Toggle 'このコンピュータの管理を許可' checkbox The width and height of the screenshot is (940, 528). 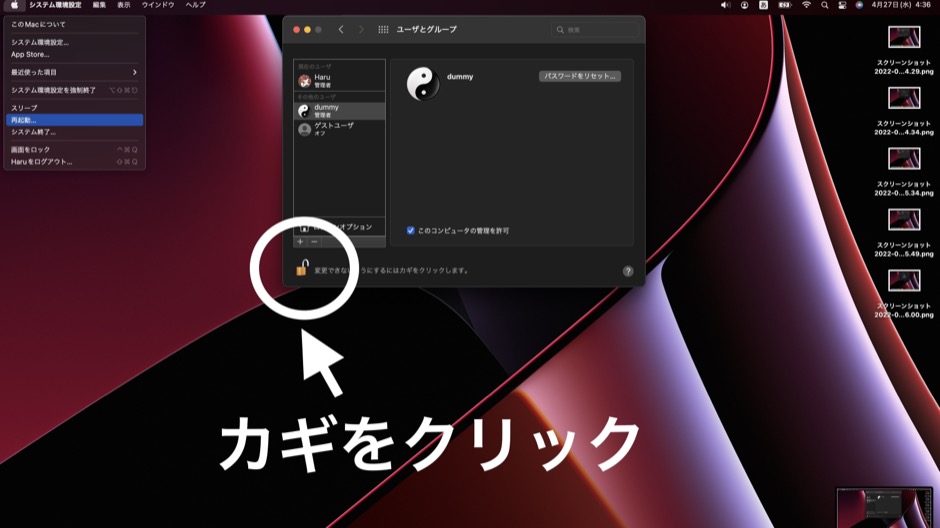click(410, 230)
